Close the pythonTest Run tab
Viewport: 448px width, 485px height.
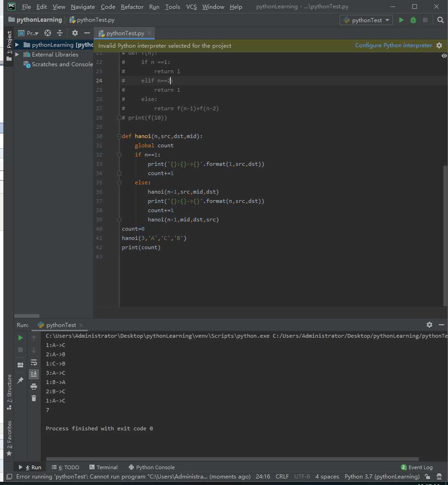(81, 325)
